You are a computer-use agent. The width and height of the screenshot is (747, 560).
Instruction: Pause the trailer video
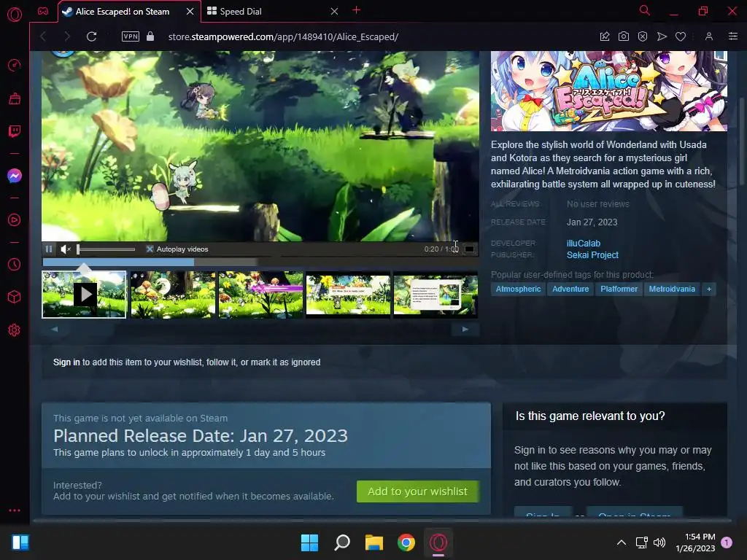click(49, 249)
